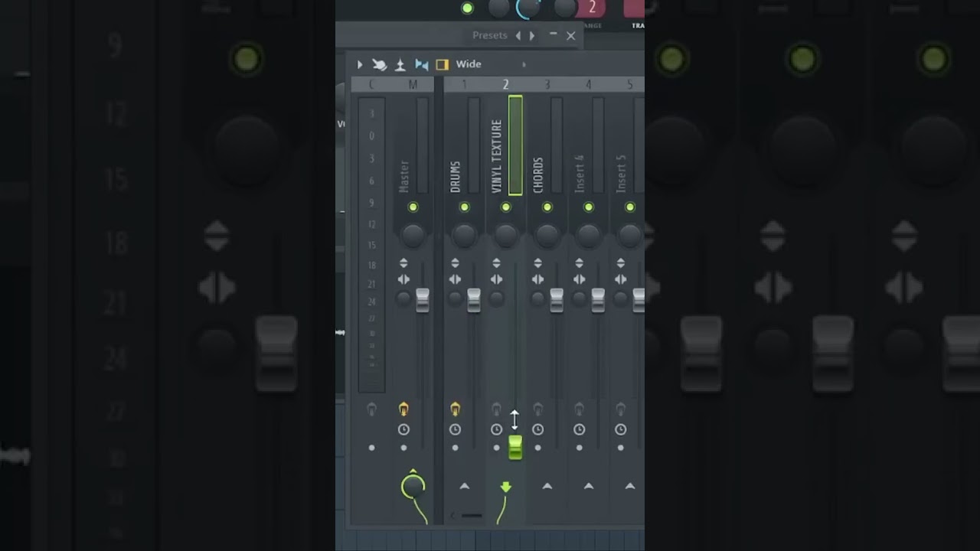Open the mixer options arrow menu
The height and width of the screenshot is (551, 980).
click(360, 65)
